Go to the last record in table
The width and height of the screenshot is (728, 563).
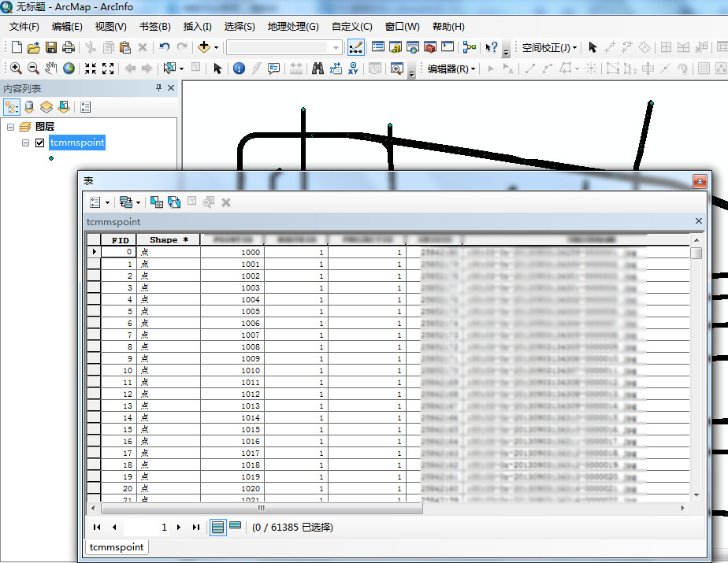[x=196, y=528]
